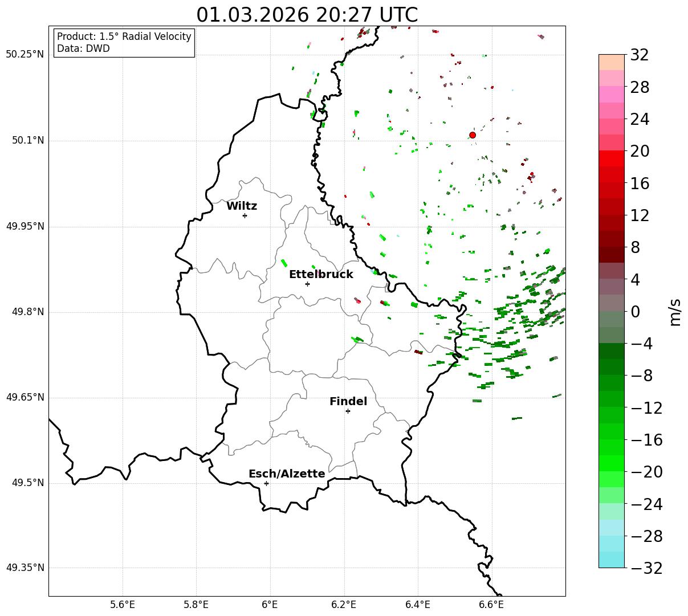Click the 49.5°N latitude label
This screenshot has height=616, width=688.
(28, 483)
